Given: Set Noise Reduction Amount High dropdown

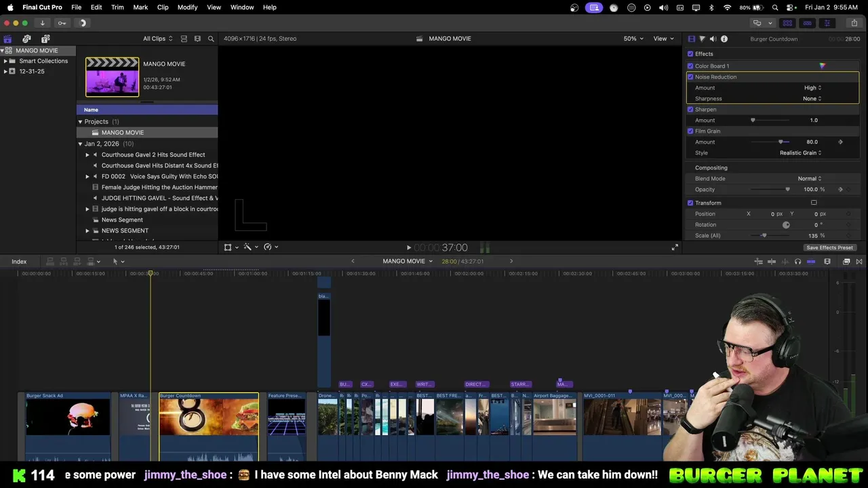Looking at the screenshot, I should (812, 87).
